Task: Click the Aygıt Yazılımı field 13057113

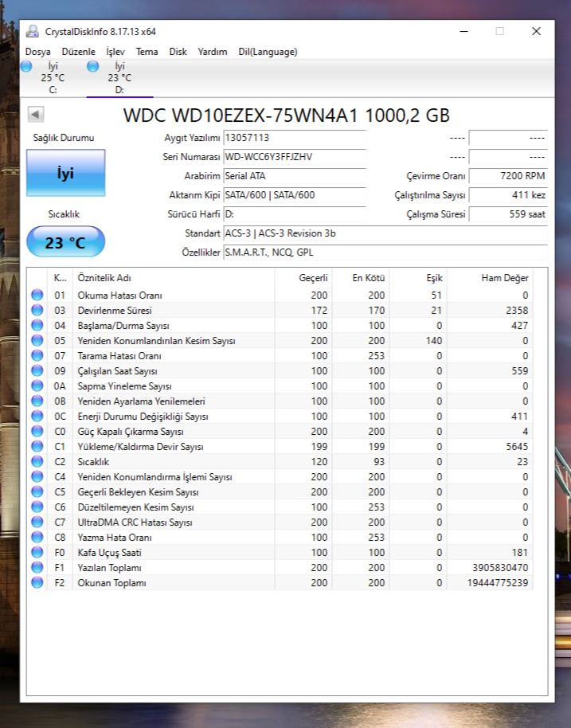Action: coord(295,138)
